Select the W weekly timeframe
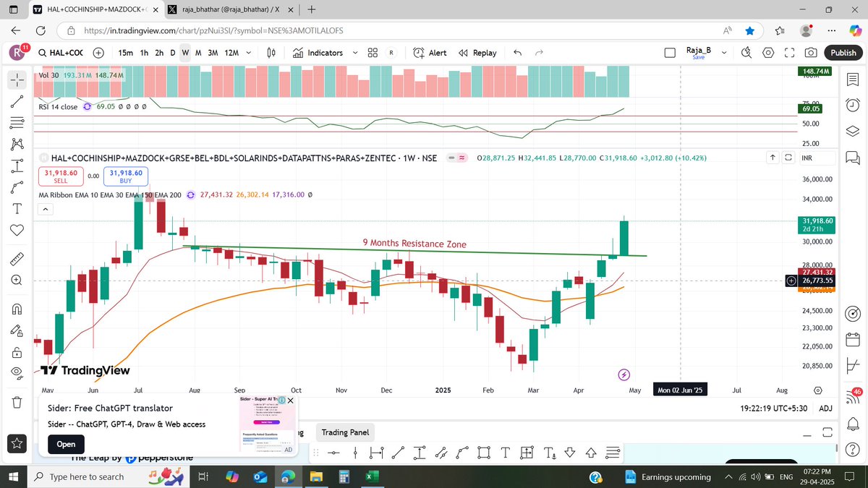868x488 pixels. [x=186, y=53]
